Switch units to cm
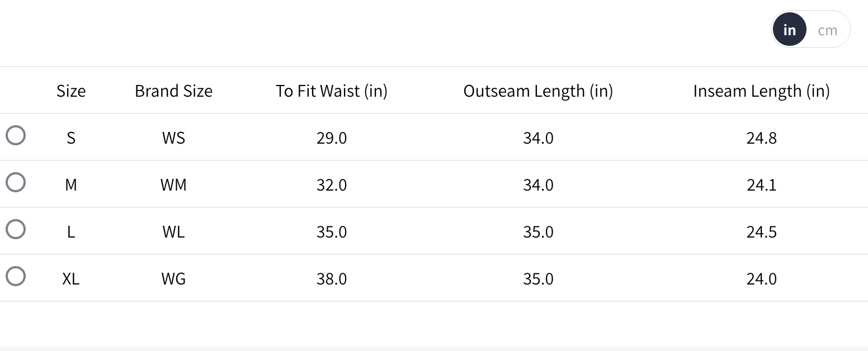The image size is (868, 351). pos(827,30)
